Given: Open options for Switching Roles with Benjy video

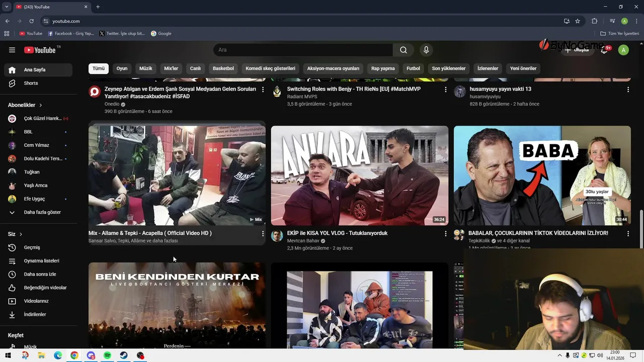Looking at the screenshot, I should [445, 89].
